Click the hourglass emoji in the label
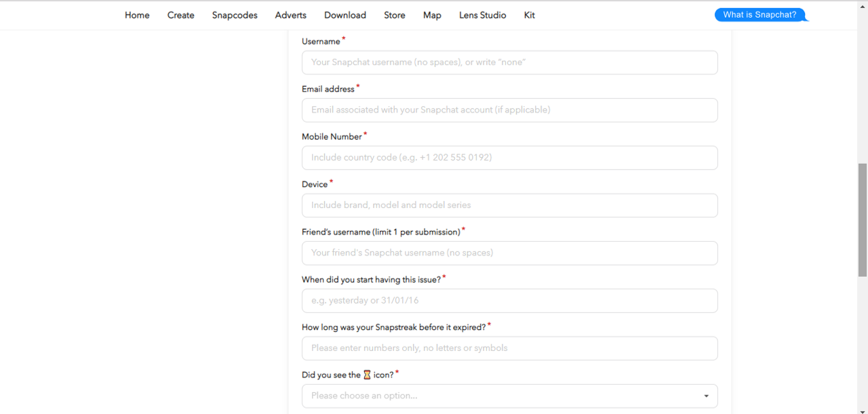This screenshot has height=414, width=868. tap(367, 375)
